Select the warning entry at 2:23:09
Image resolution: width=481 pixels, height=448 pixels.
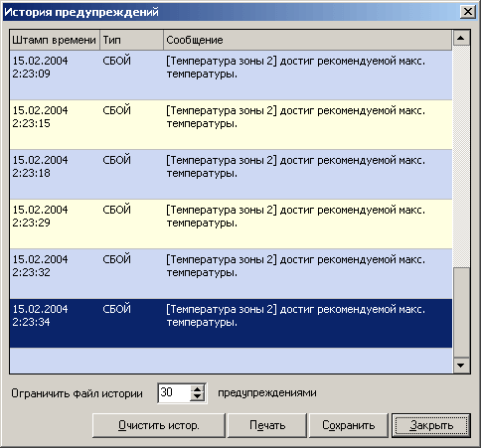point(231,75)
